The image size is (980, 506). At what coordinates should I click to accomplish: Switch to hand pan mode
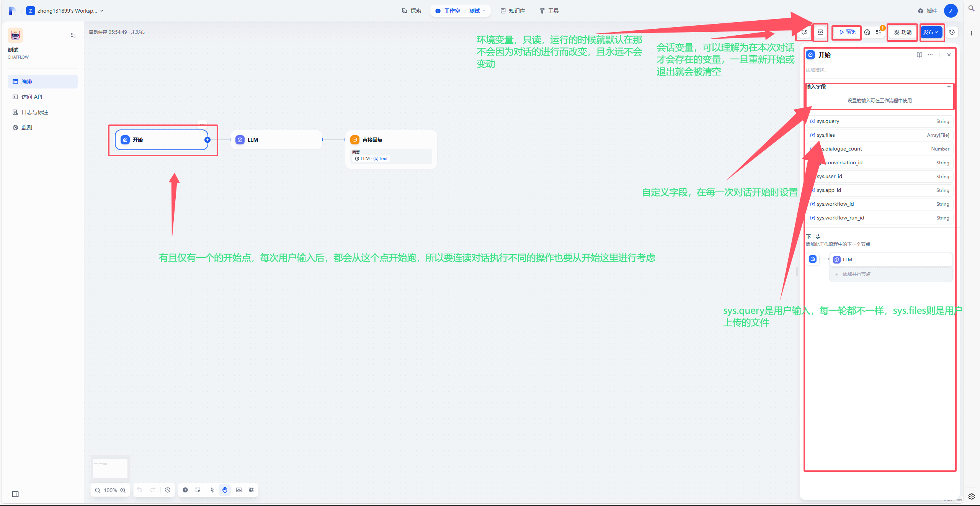click(225, 490)
